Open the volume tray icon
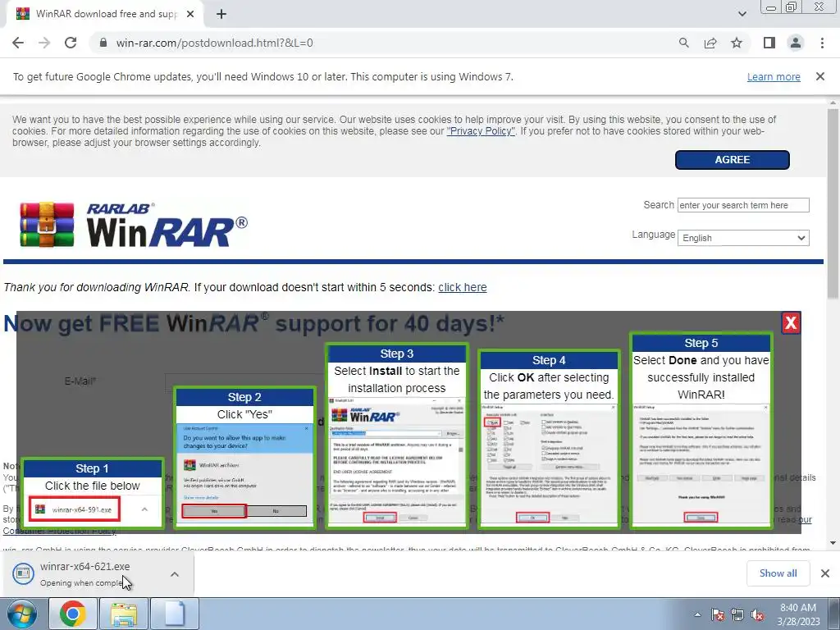The image size is (840, 630). tap(757, 614)
